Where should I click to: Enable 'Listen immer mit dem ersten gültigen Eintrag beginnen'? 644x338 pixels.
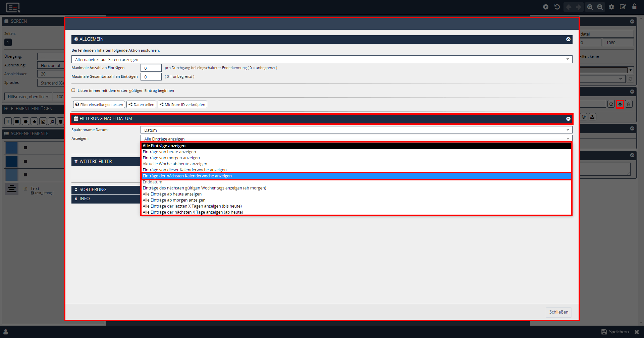(73, 90)
